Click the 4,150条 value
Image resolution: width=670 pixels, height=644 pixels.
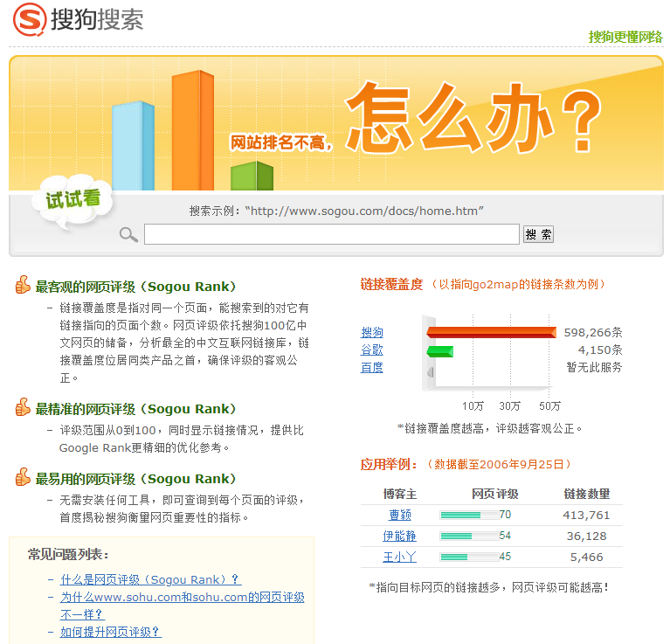pyautogui.click(x=600, y=350)
